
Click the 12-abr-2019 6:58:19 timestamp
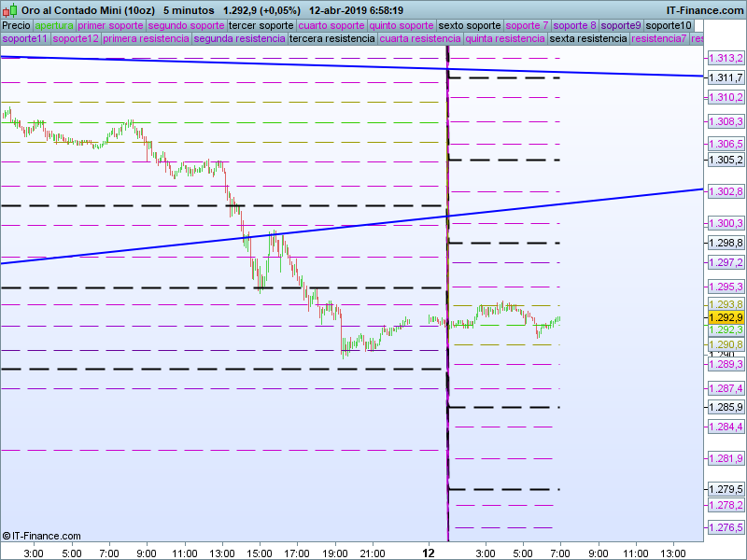357,10
